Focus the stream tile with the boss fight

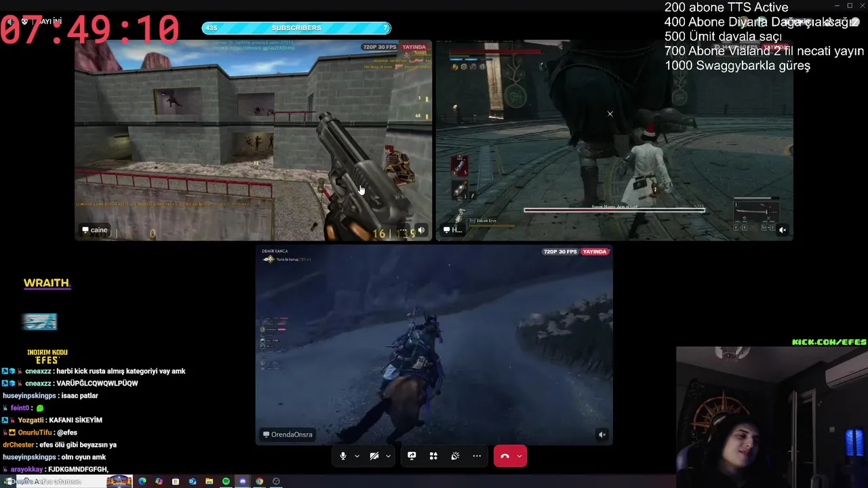(x=614, y=140)
